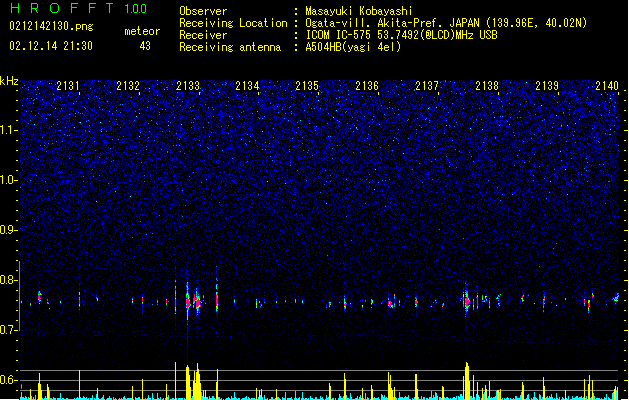Click the Receiving Location value in Akita-Pref.
The image size is (629, 400).
click(446, 23)
